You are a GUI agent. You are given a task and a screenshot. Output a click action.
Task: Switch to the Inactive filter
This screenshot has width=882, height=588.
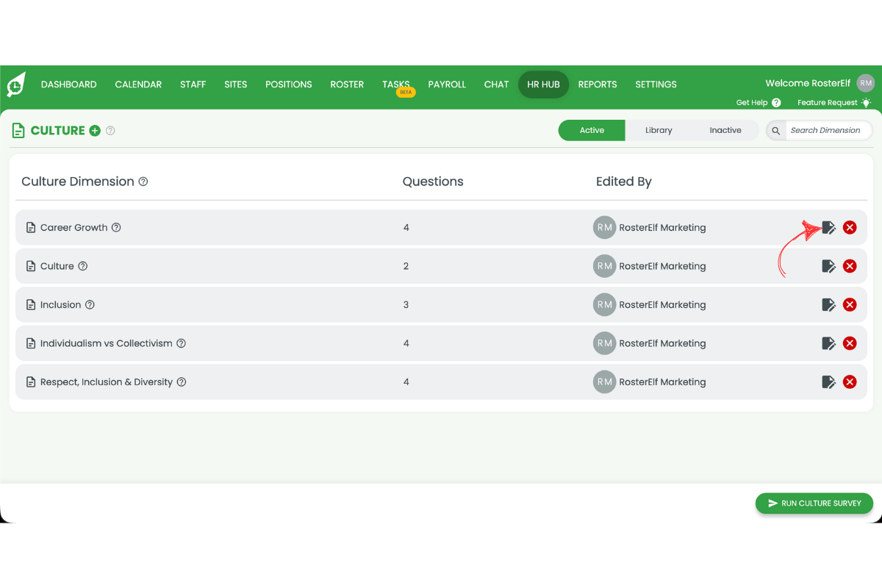[x=725, y=130]
